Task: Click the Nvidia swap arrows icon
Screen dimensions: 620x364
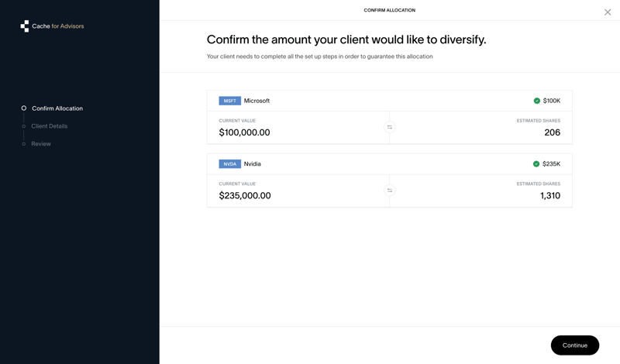Action: [390, 191]
